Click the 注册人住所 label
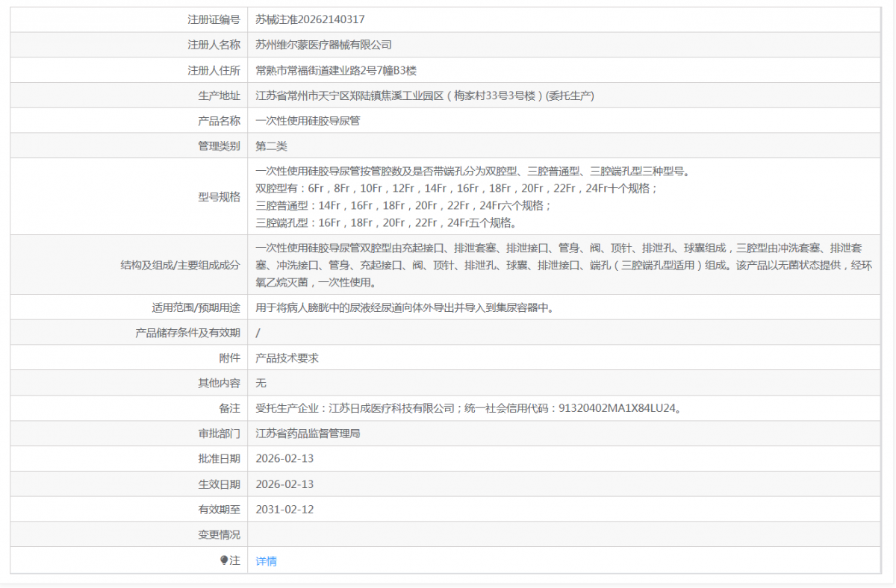896x588 pixels. click(214, 70)
